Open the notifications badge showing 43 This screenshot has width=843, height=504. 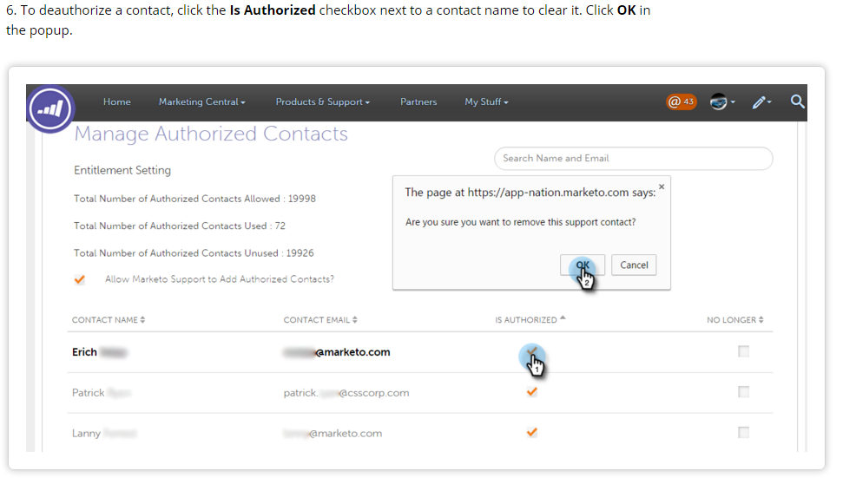coord(682,101)
